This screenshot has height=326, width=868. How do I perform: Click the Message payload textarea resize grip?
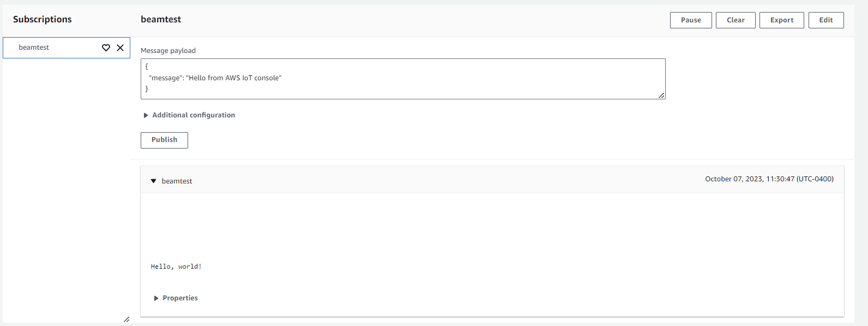(x=661, y=96)
